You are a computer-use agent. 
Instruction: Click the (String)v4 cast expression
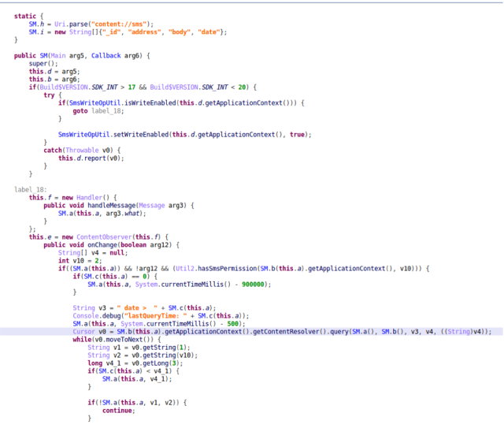[461, 332]
